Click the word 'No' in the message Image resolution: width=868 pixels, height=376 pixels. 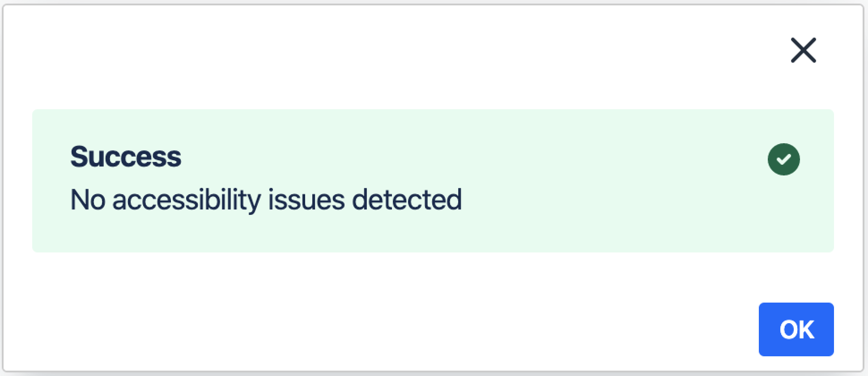click(88, 200)
